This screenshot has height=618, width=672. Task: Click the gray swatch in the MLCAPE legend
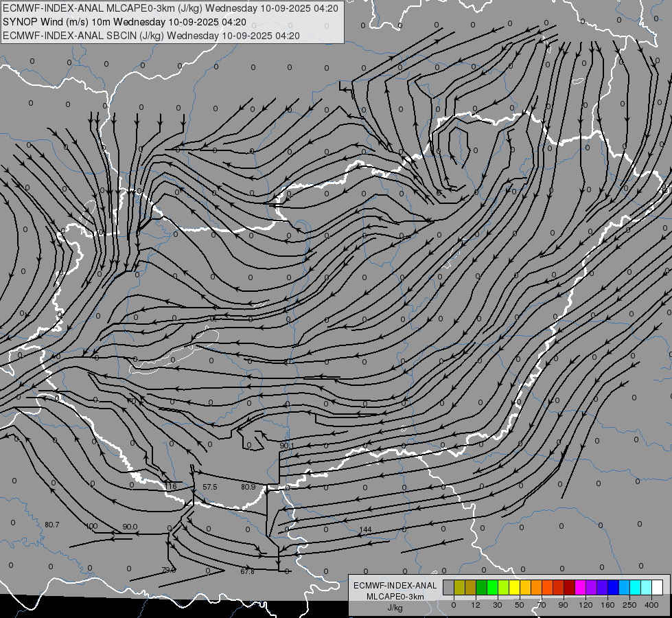449,587
